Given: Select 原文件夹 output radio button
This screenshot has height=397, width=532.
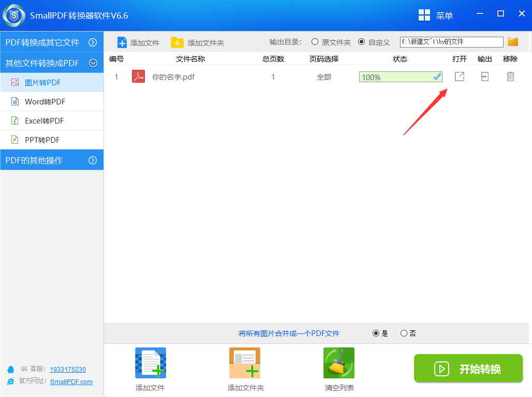Looking at the screenshot, I should 315,42.
